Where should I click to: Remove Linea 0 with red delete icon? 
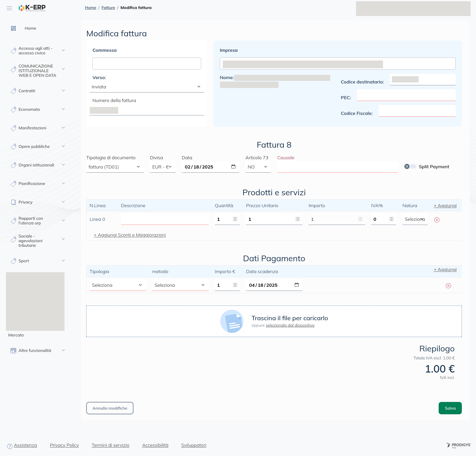(x=437, y=220)
